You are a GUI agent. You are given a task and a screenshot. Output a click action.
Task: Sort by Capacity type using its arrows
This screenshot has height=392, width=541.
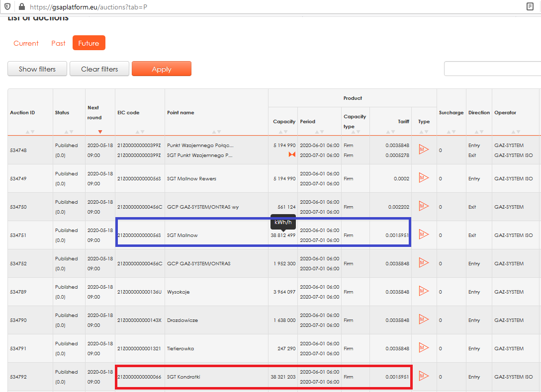click(356, 132)
